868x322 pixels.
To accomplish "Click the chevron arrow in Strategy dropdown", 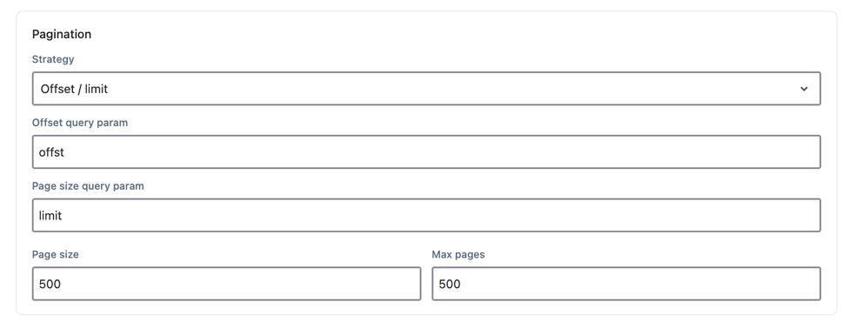I will pyautogui.click(x=804, y=89).
